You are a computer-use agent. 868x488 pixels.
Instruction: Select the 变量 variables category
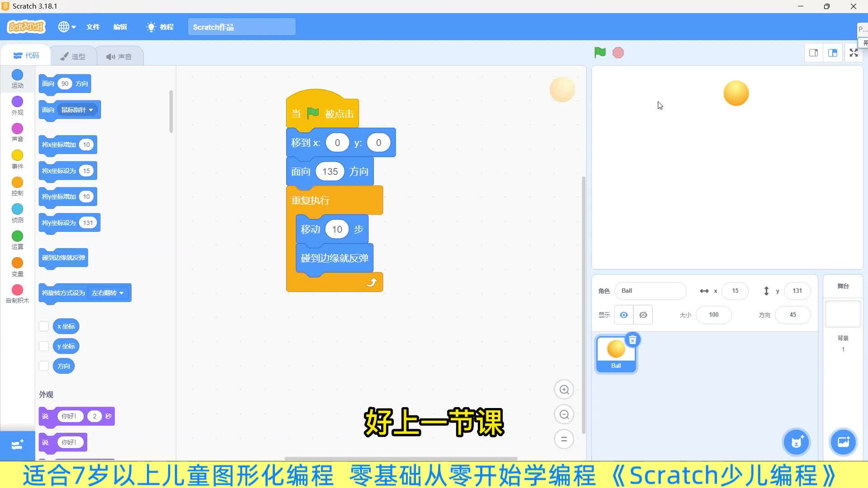pyautogui.click(x=17, y=267)
